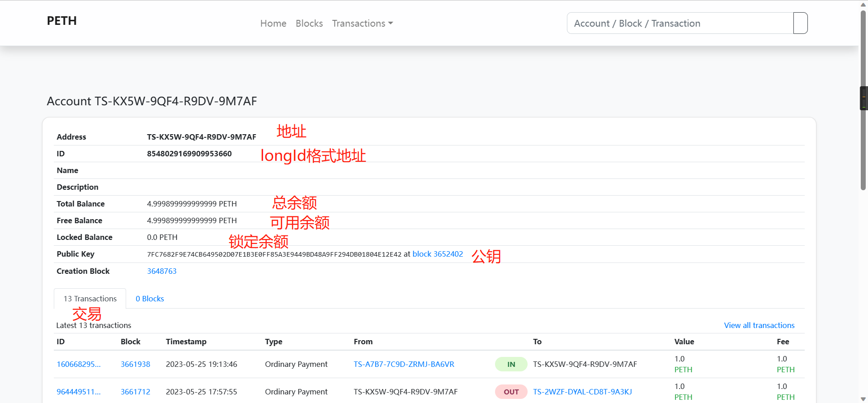This screenshot has height=403, width=868.
Task: Open the Home nav link
Action: point(273,23)
